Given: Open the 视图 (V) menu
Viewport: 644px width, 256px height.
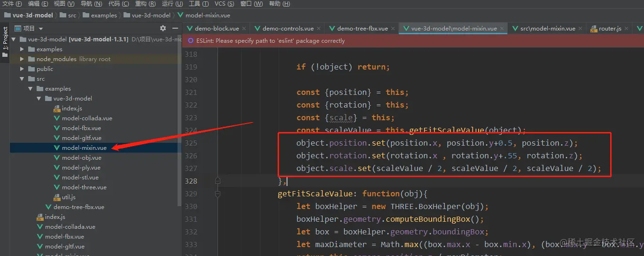Looking at the screenshot, I should coord(64,4).
